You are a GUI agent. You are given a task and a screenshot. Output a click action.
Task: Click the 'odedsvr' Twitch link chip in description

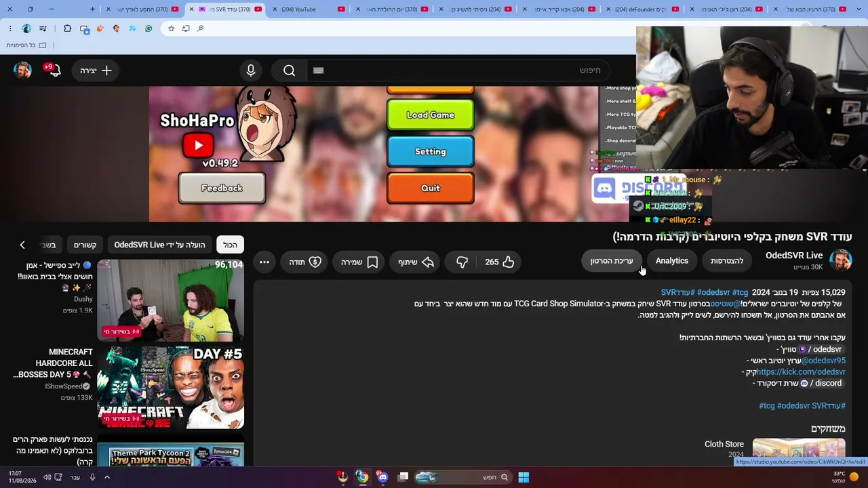click(x=821, y=350)
